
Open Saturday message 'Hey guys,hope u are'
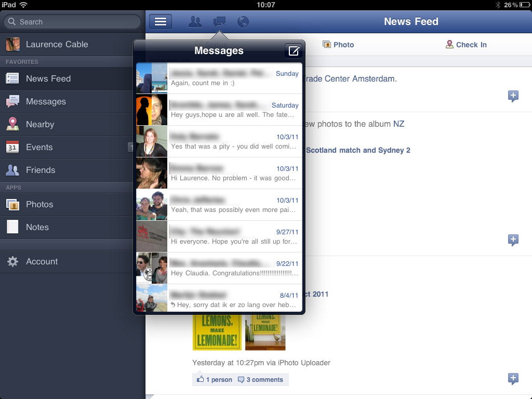[219, 110]
